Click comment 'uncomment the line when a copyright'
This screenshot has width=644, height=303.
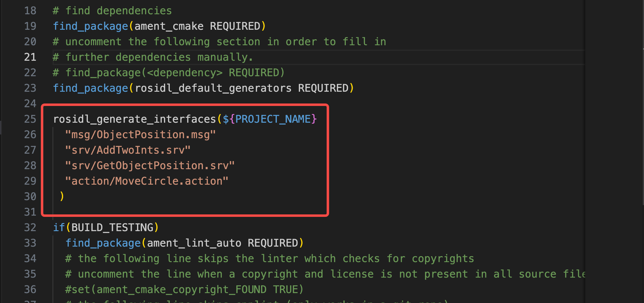point(325,274)
